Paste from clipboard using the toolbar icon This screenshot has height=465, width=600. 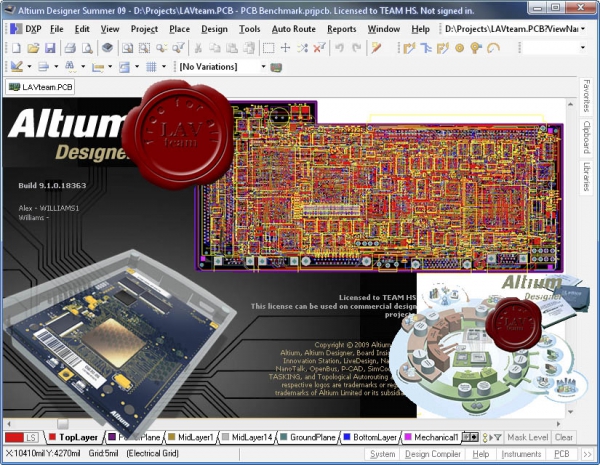coord(232,48)
